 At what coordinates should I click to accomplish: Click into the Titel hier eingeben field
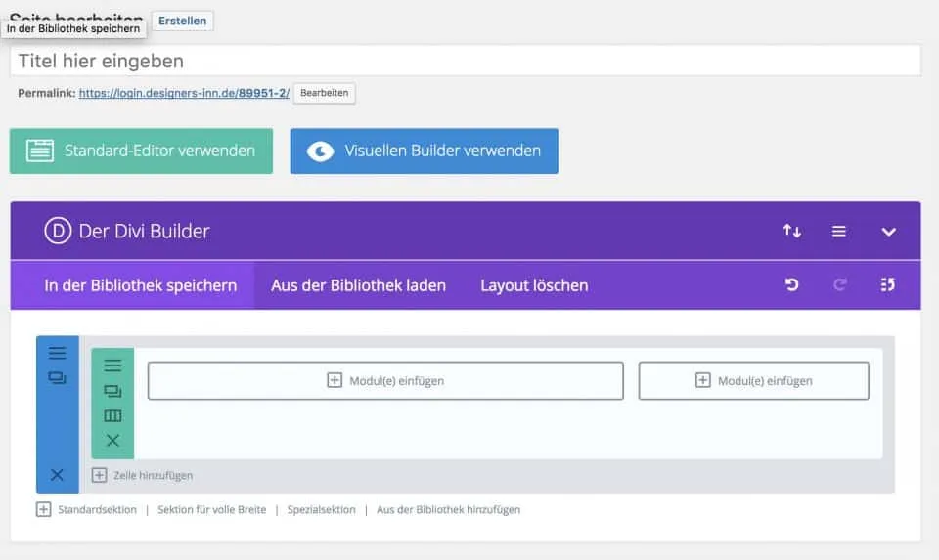click(x=466, y=61)
